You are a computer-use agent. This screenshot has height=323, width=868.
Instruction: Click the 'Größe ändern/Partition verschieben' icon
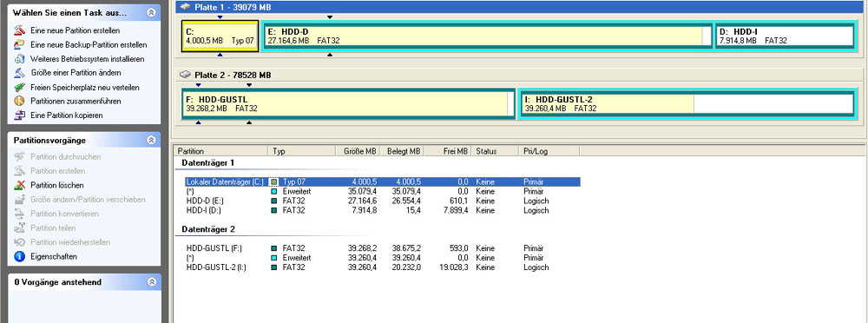tap(20, 200)
